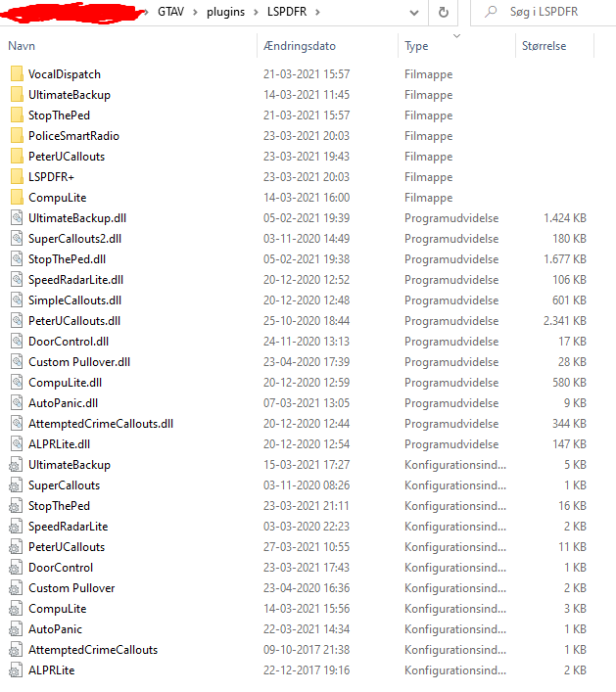
Task: Click the SuperCallouts config file icon
Action: pos(16,485)
